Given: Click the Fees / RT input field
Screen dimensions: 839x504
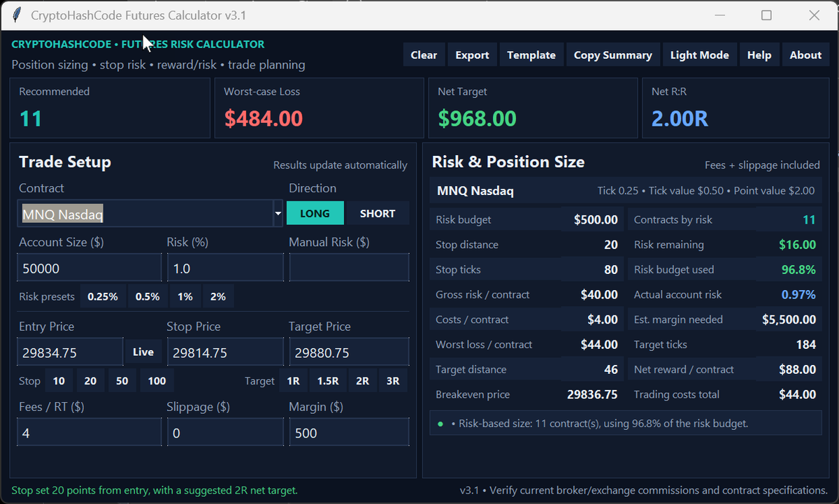Looking at the screenshot, I should [x=89, y=433].
